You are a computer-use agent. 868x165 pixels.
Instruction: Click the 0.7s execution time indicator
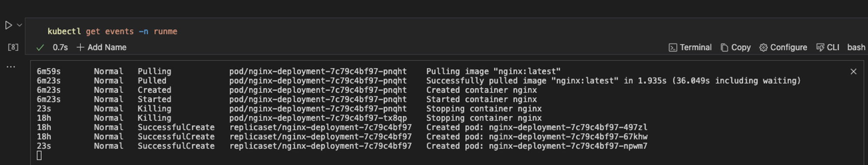coord(60,47)
